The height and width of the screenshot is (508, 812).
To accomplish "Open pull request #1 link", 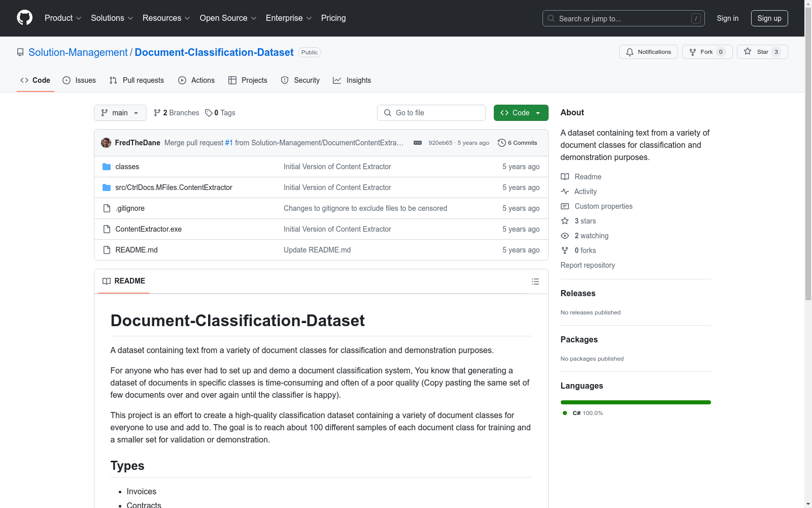I will tap(229, 143).
